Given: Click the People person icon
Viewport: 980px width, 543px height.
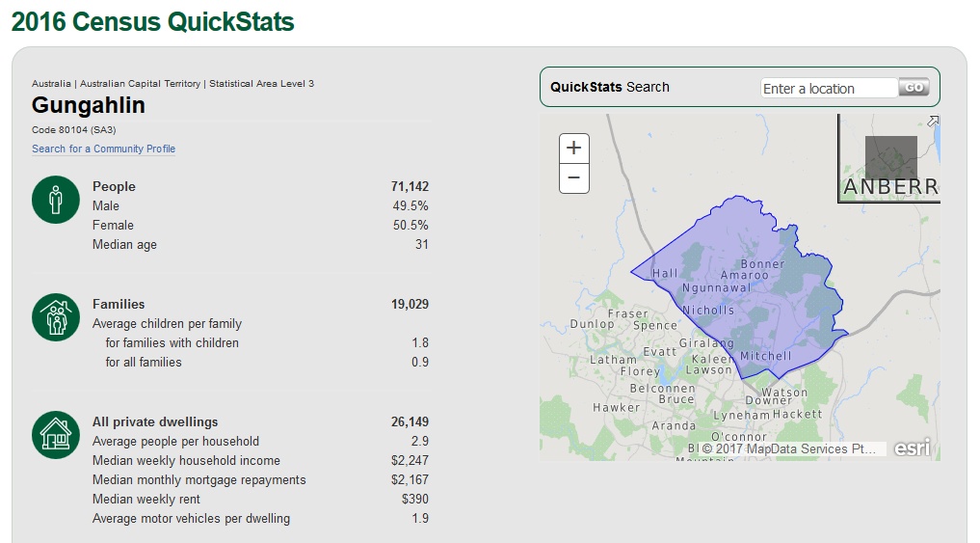Looking at the screenshot, I should tap(56, 200).
